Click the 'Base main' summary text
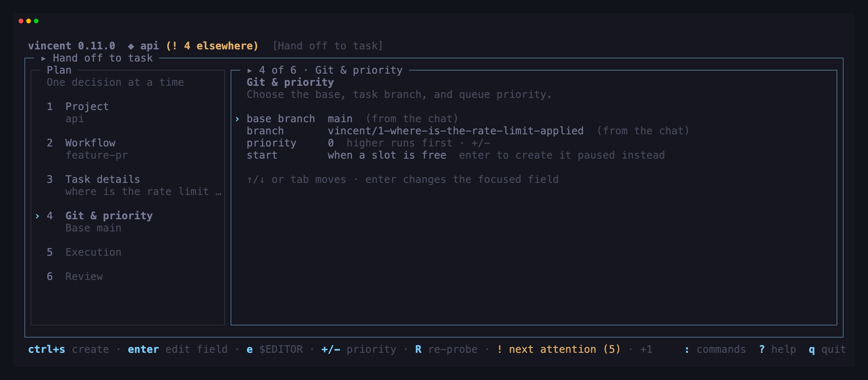This screenshot has height=380, width=868. [93, 228]
